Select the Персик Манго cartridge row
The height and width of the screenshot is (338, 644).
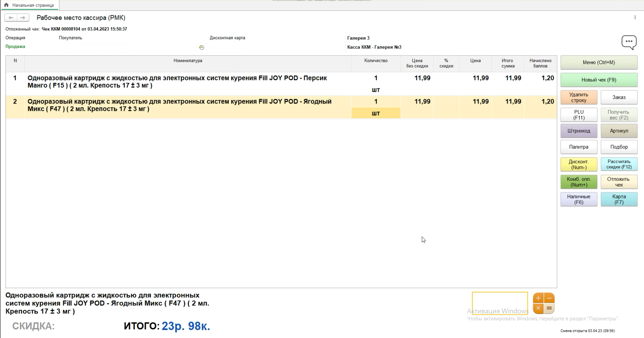(178, 82)
